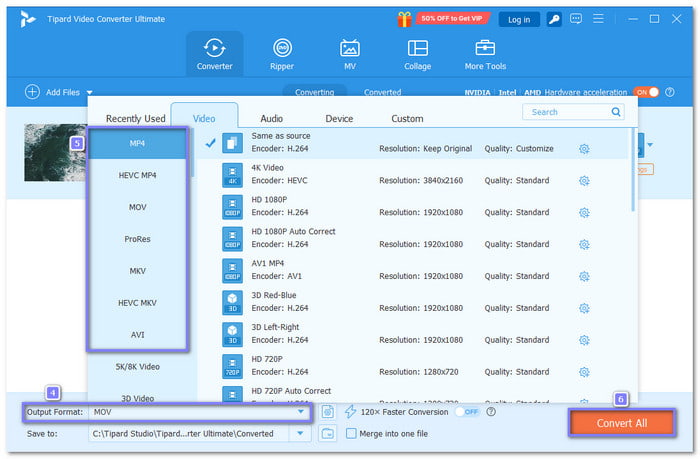Switch to the Video tab
This screenshot has height=459, width=700.
tap(204, 118)
